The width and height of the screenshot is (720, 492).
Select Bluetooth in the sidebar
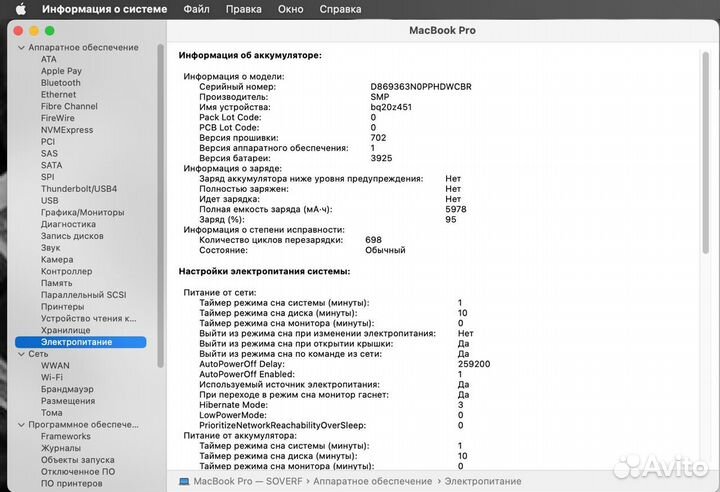coord(61,83)
